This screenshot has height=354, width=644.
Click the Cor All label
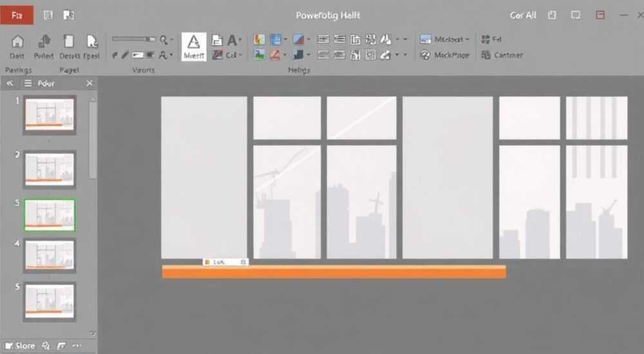pos(523,15)
